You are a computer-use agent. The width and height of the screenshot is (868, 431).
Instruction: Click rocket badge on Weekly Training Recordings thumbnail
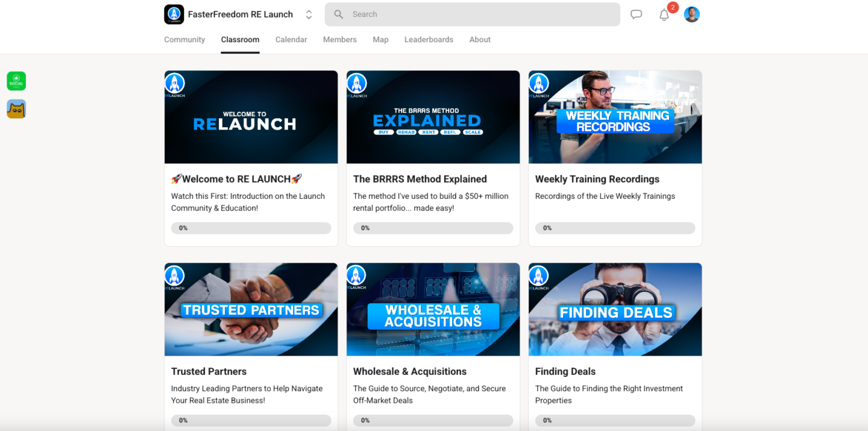[x=538, y=84]
